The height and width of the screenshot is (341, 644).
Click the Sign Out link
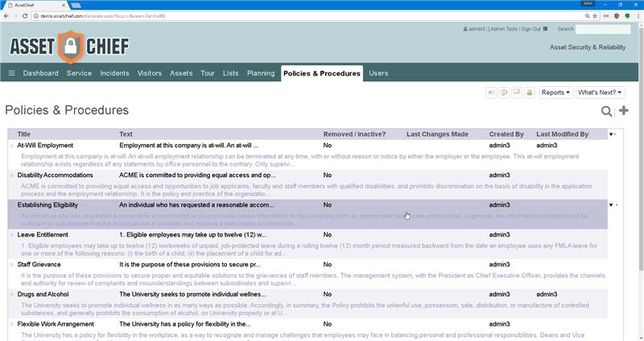(531, 29)
